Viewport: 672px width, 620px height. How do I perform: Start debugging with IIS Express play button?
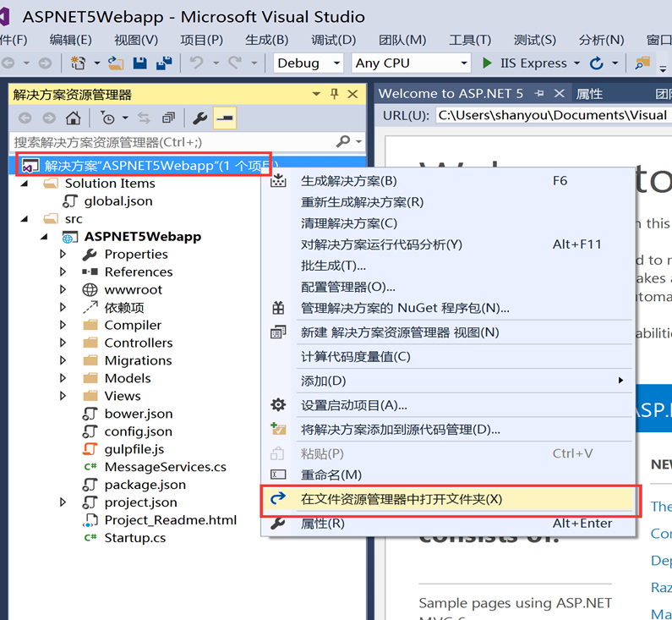click(487, 63)
